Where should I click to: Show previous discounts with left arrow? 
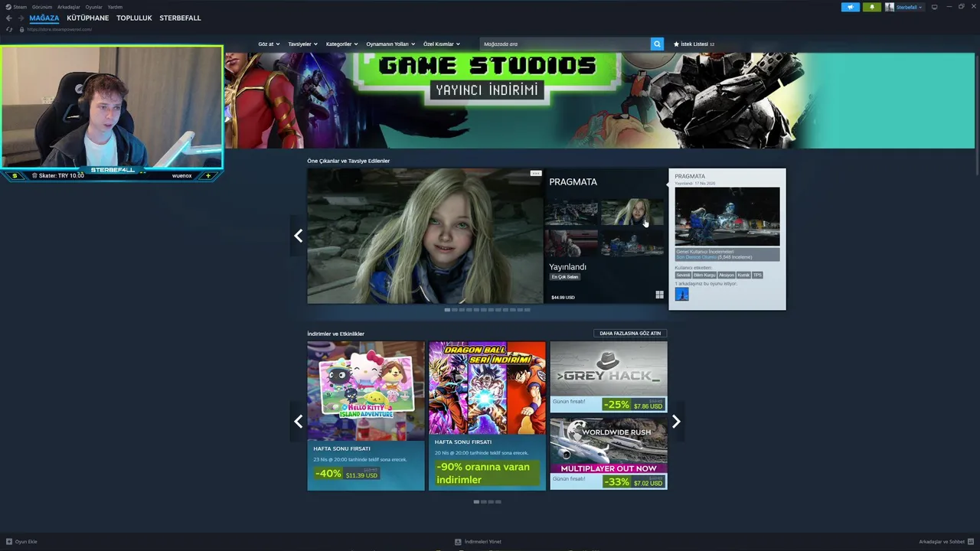coord(298,422)
